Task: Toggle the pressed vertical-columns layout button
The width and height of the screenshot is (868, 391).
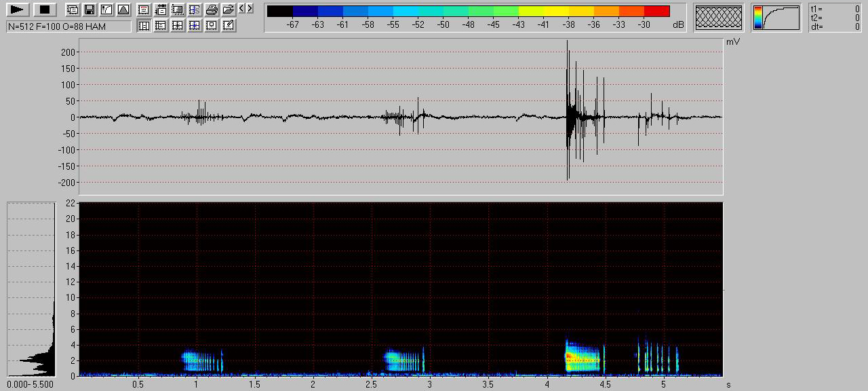Action: tap(144, 25)
